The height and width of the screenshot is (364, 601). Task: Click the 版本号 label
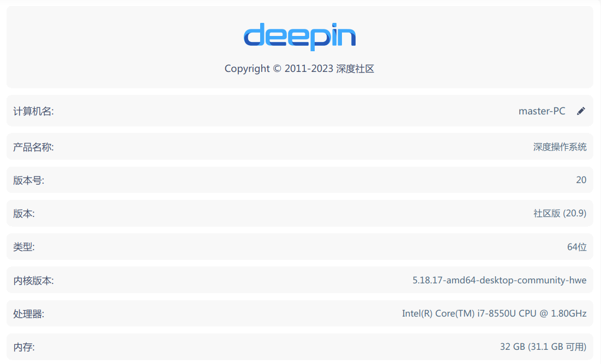(29, 180)
